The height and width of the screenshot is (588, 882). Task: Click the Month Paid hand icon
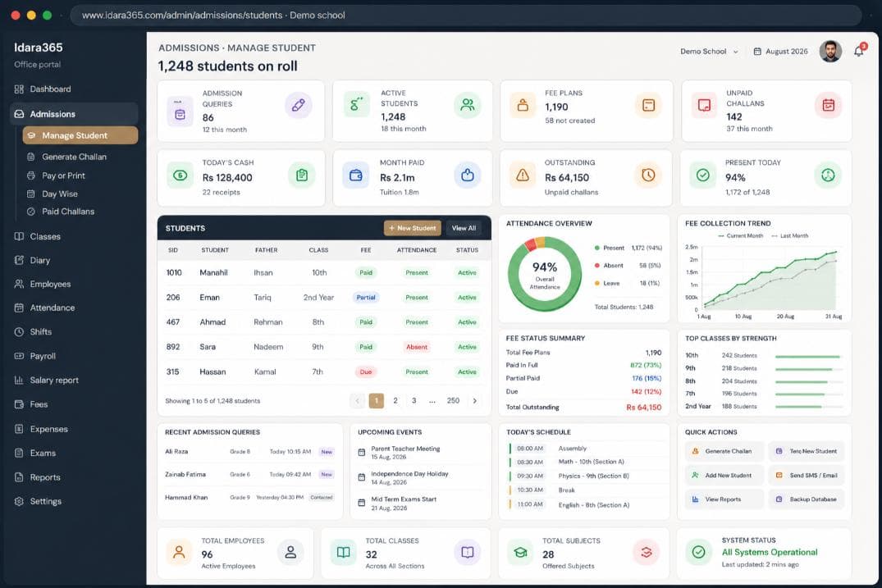468,175
